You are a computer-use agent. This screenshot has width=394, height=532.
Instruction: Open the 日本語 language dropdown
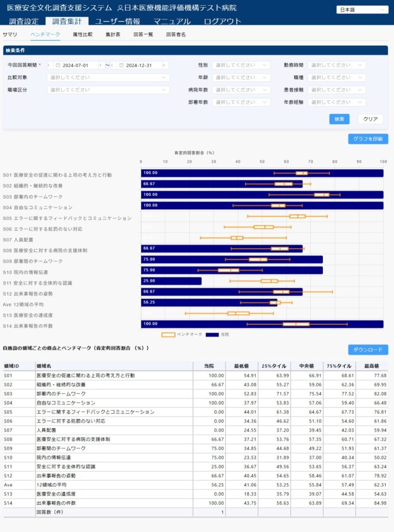[x=362, y=9]
